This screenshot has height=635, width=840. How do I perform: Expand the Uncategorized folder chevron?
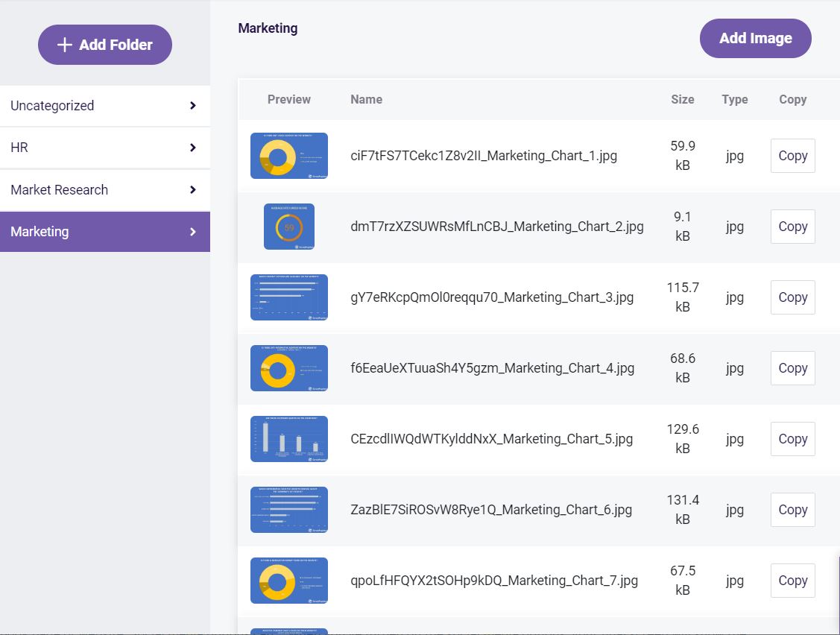tap(193, 106)
